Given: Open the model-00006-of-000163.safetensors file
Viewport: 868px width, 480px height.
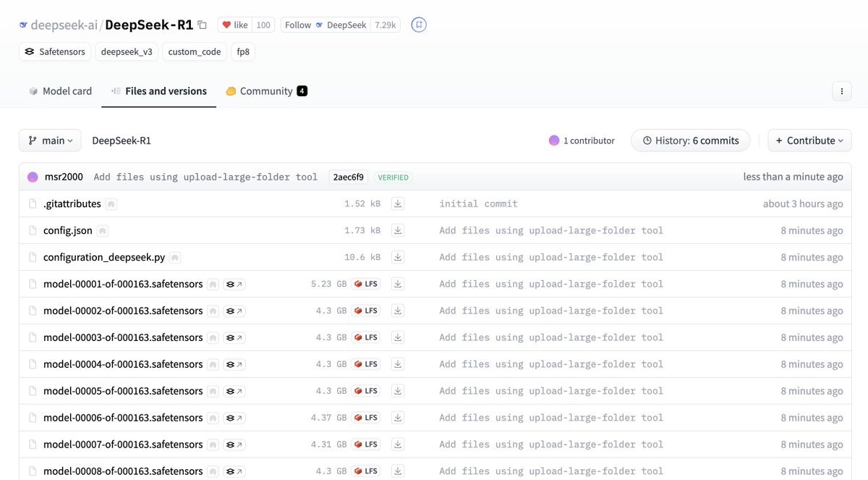Looking at the screenshot, I should pos(123,418).
